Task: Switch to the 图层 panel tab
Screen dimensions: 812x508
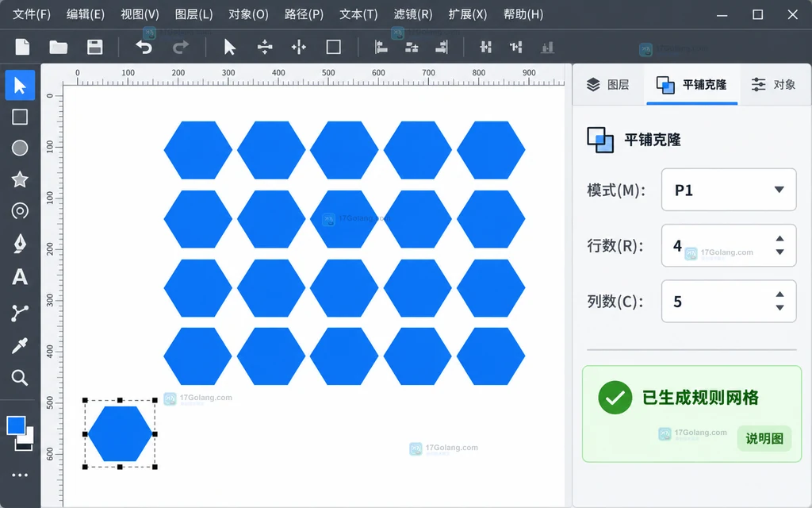Action: (608, 84)
